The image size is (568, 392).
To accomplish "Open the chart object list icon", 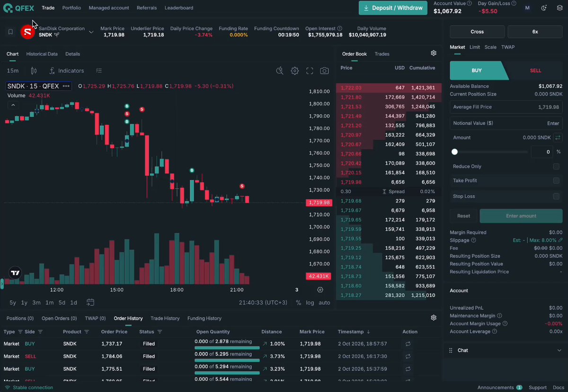I will click(99, 70).
